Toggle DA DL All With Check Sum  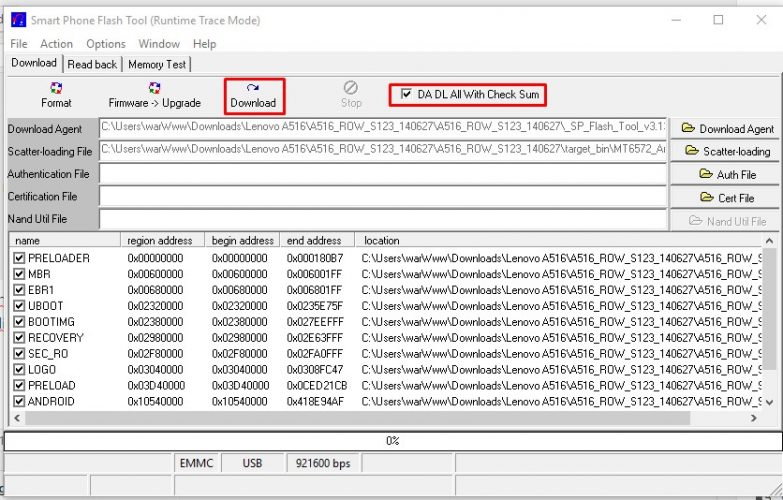[406, 94]
